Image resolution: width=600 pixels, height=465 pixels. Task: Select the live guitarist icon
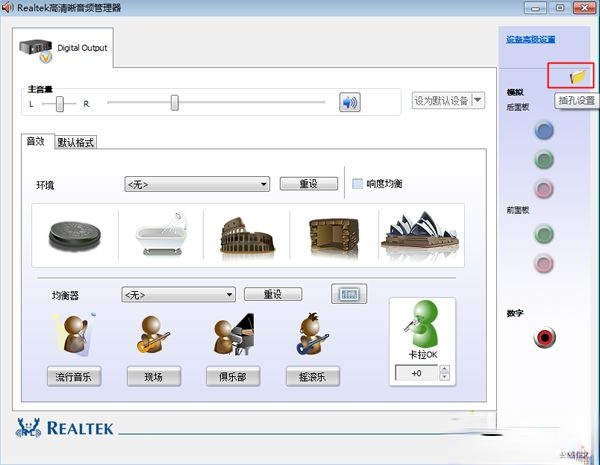click(153, 334)
